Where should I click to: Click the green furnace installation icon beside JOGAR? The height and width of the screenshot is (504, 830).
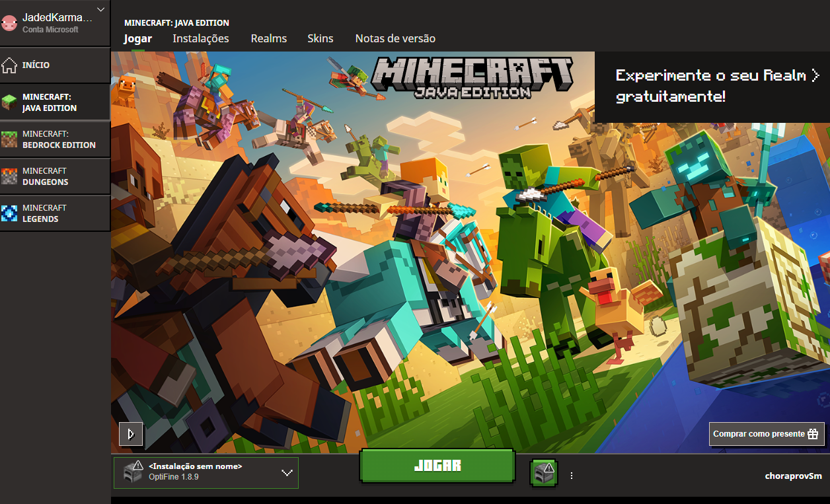pyautogui.click(x=544, y=473)
